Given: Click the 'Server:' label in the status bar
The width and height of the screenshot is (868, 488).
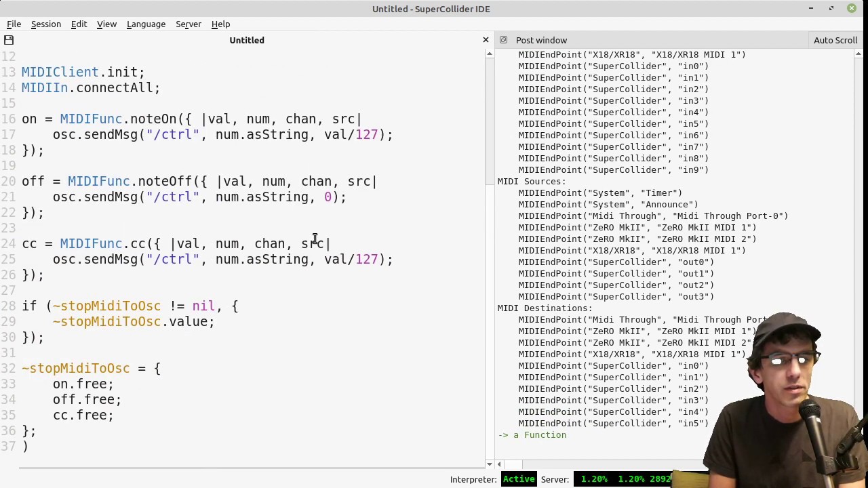Looking at the screenshot, I should pos(555,479).
